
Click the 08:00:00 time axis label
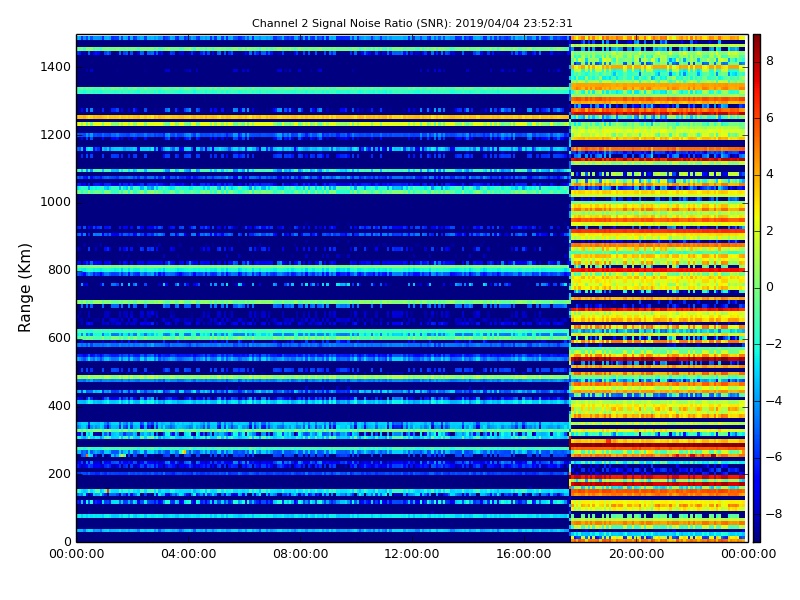tap(301, 554)
